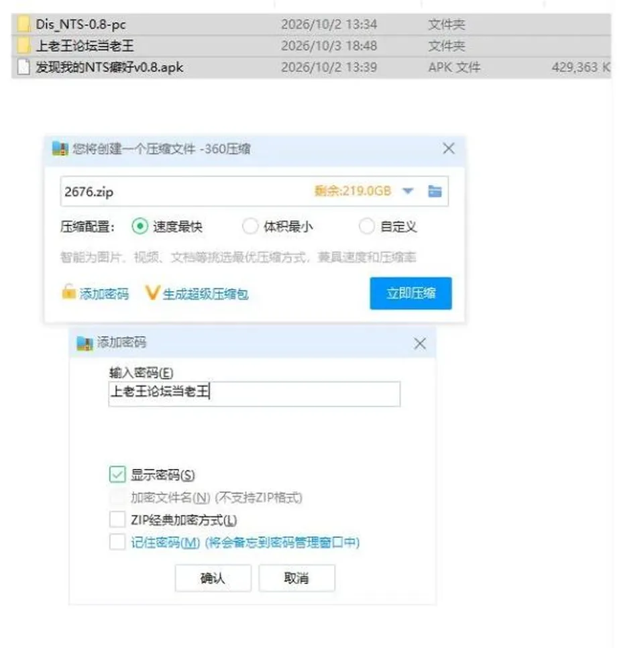Click the 生成超级压缩包 link
644x648 pixels.
205,294
